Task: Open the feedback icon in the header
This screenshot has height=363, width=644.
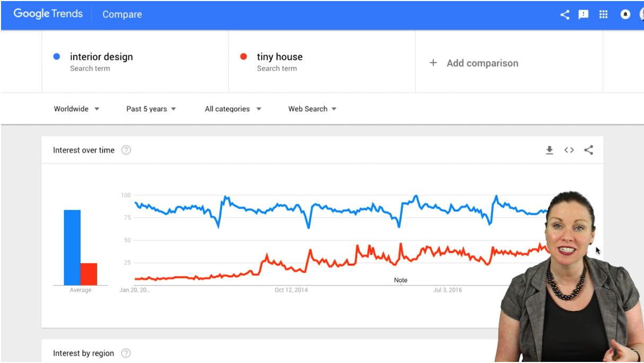Action: (x=584, y=15)
